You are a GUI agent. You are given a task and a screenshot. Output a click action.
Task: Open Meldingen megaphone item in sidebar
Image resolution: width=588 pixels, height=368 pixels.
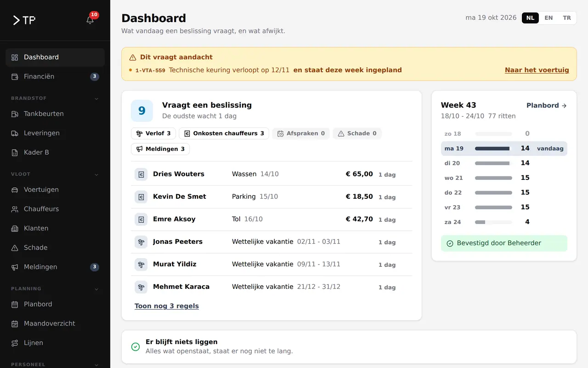point(55,267)
